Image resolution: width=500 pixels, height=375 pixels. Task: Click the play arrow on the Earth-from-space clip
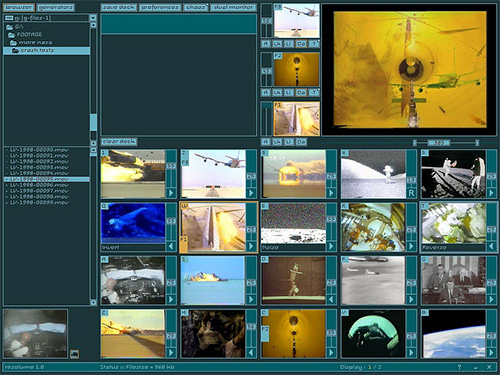pos(491,353)
